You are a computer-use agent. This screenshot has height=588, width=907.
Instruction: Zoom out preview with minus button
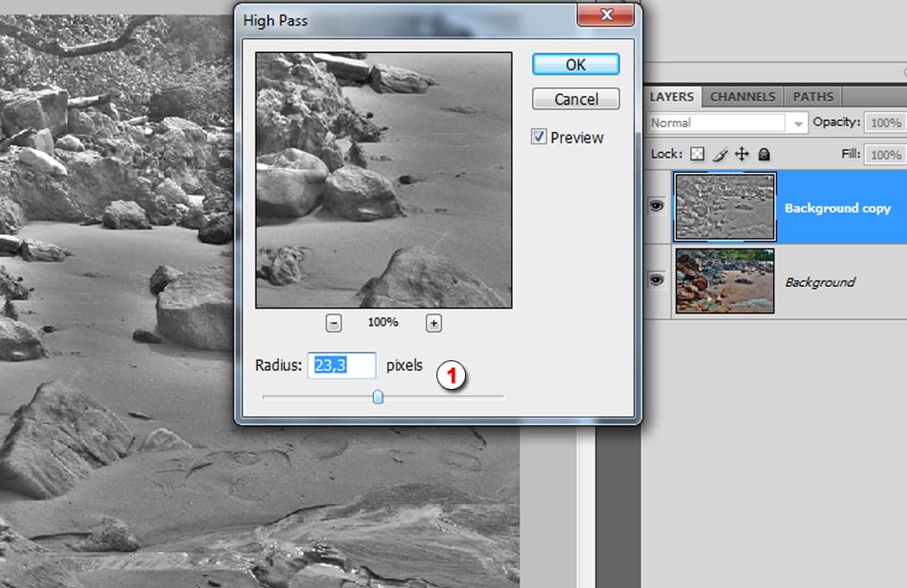333,323
